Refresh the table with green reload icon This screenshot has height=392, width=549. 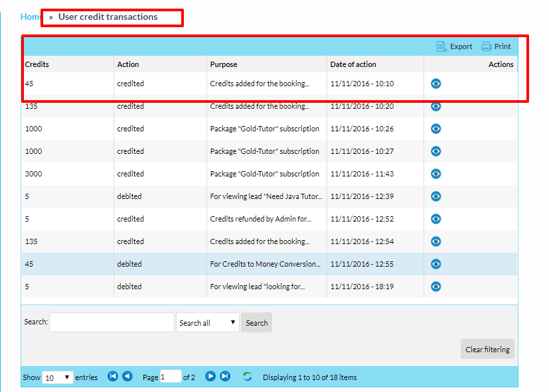tap(248, 377)
